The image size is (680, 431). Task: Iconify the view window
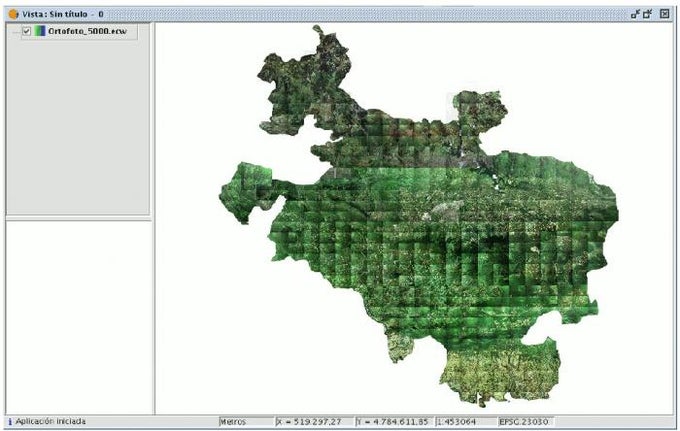pyautogui.click(x=635, y=14)
